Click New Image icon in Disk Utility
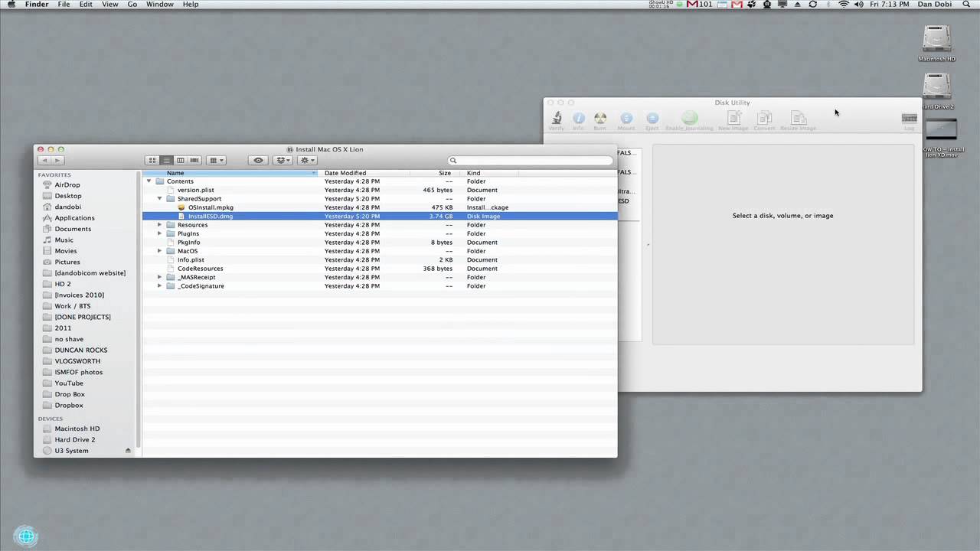 coord(733,118)
